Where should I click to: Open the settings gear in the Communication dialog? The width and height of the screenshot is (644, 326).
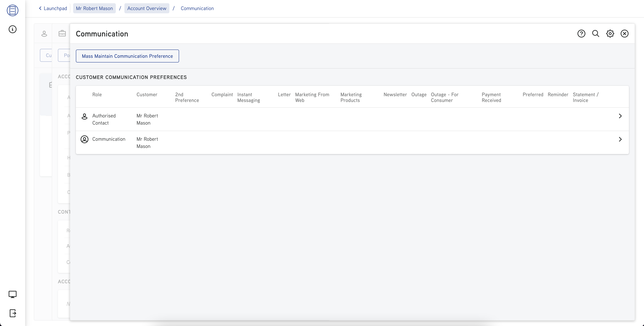(610, 33)
